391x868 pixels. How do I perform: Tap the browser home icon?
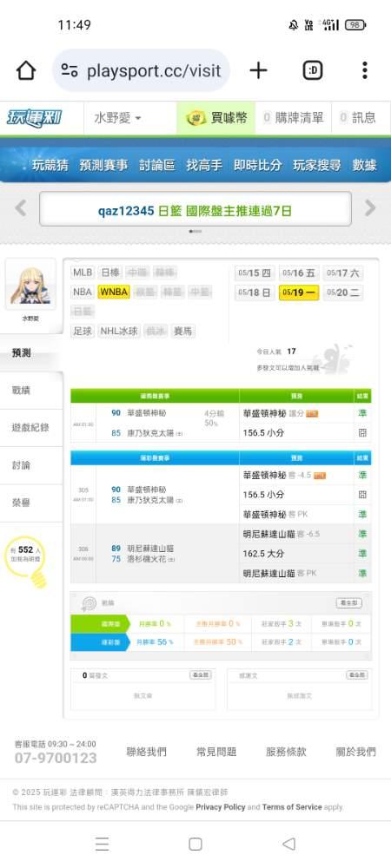[25, 70]
